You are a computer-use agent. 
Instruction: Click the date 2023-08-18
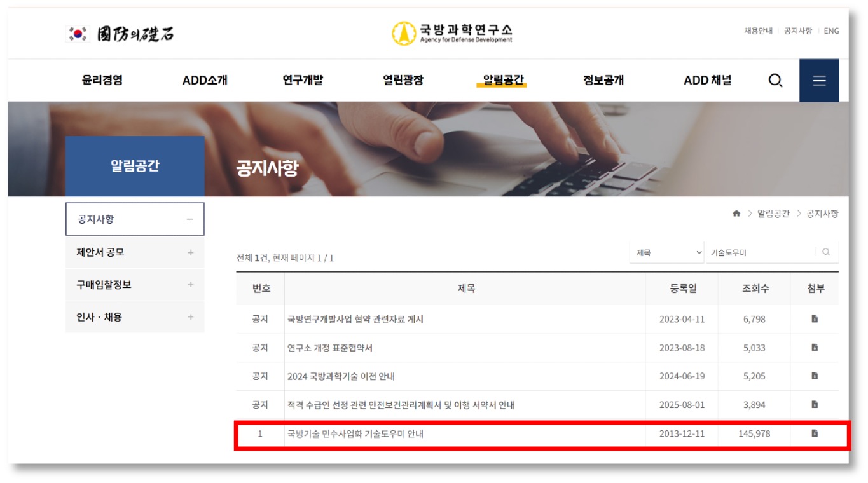[682, 348]
